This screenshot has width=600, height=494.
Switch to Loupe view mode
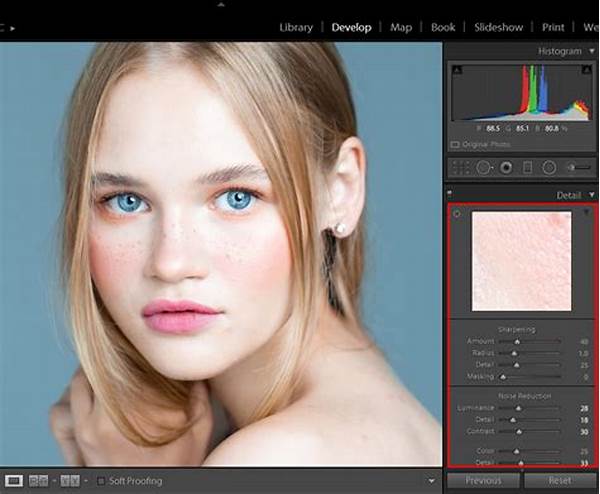pyautogui.click(x=14, y=481)
